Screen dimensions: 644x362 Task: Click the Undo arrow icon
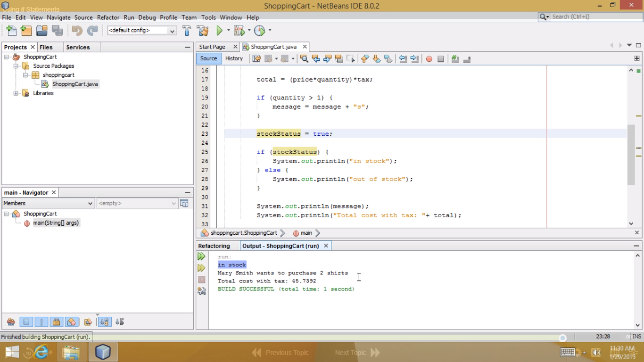pyautogui.click(x=77, y=31)
